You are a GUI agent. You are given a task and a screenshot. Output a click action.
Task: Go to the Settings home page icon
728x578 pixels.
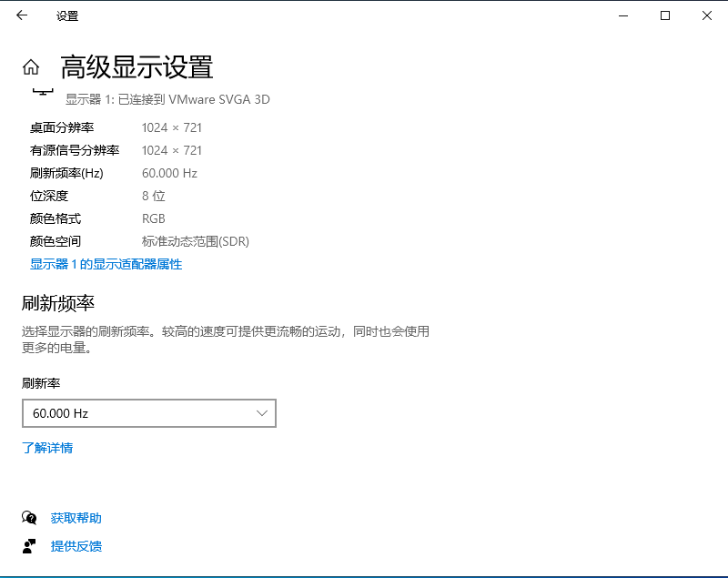pyautogui.click(x=31, y=67)
